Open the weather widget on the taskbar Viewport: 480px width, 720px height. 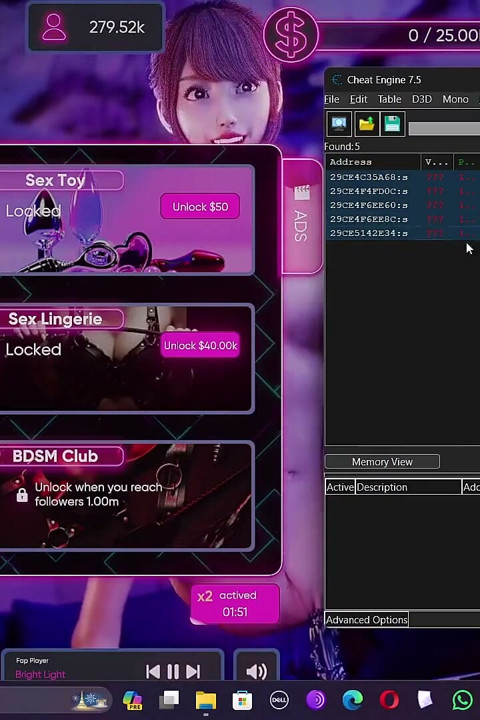coord(90,700)
